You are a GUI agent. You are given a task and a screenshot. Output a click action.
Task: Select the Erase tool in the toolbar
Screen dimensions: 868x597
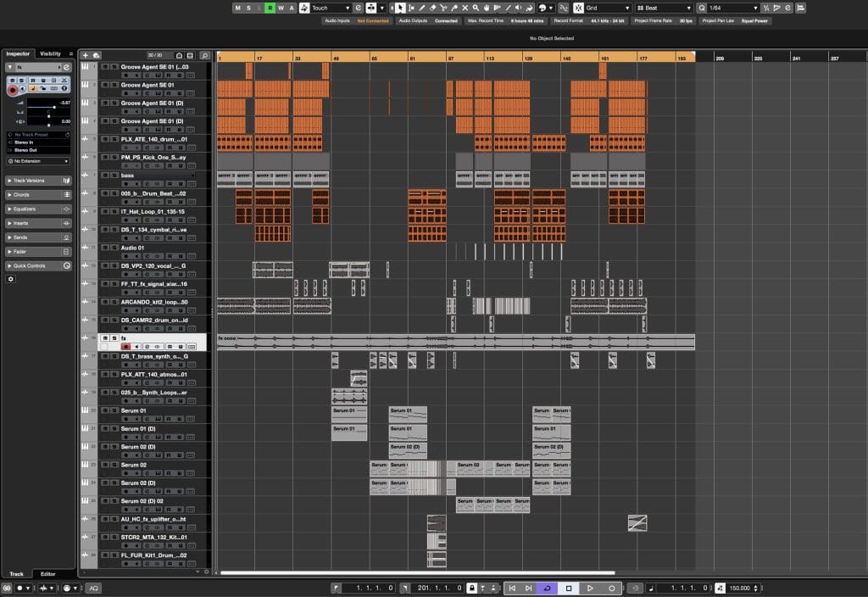click(x=432, y=8)
